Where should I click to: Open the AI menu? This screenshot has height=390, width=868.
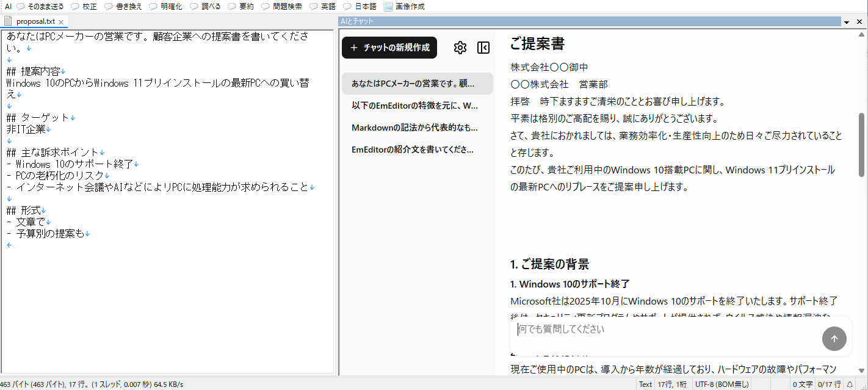[x=7, y=7]
